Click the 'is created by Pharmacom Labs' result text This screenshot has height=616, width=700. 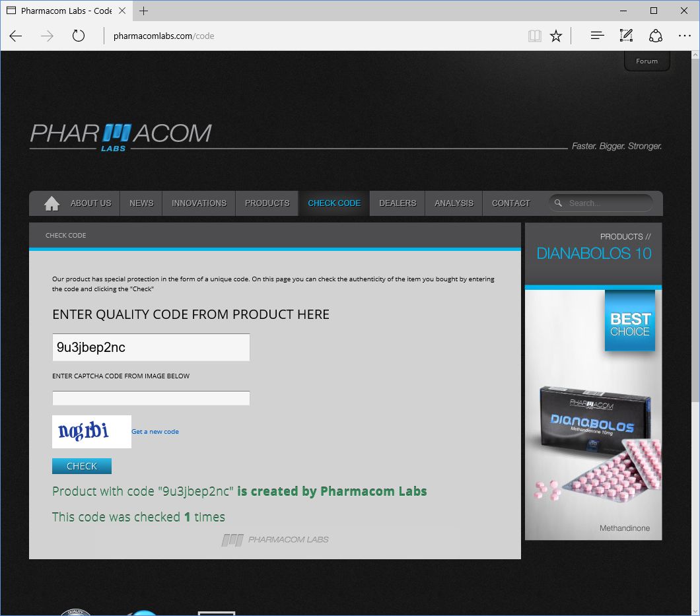[332, 491]
